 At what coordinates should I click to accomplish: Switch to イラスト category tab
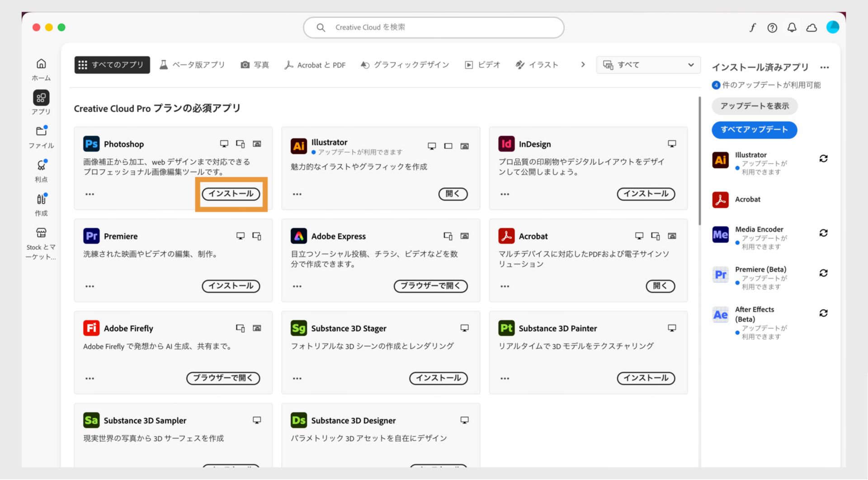pos(538,65)
